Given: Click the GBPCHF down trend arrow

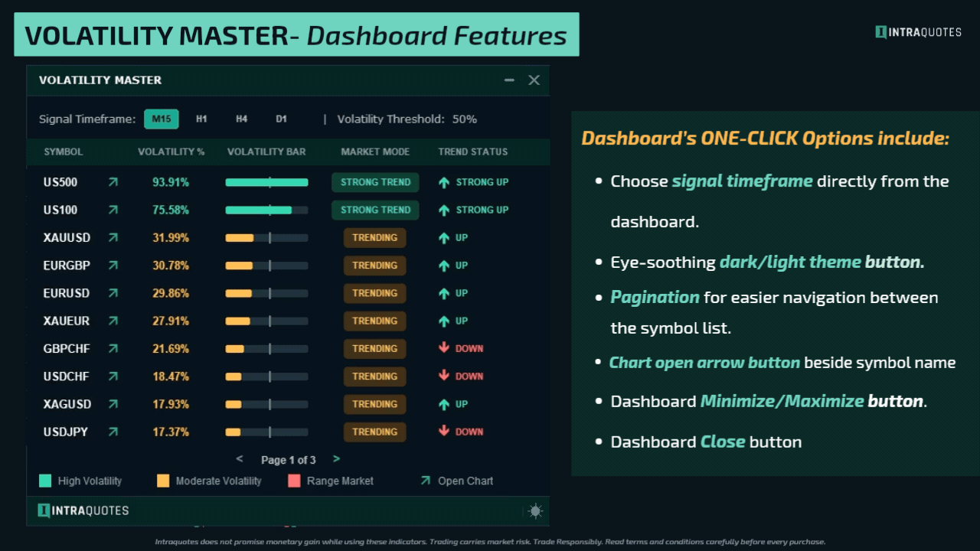Looking at the screenshot, I should coord(444,348).
